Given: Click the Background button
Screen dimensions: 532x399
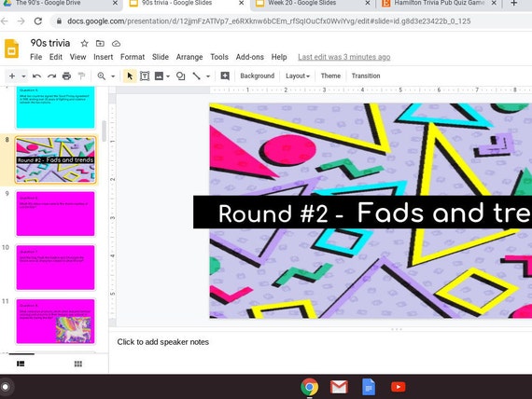Looking at the screenshot, I should click(258, 76).
